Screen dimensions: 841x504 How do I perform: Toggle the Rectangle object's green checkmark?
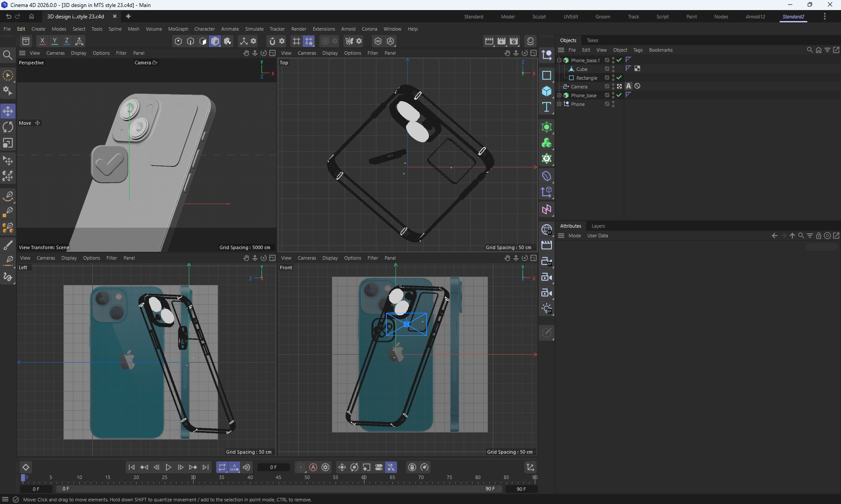619,78
